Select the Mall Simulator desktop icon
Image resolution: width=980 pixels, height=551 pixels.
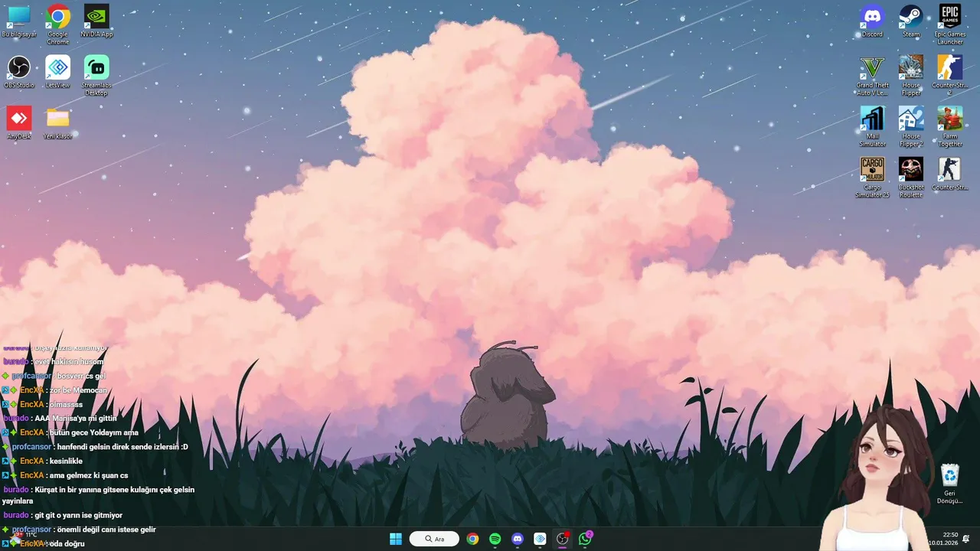tap(872, 126)
